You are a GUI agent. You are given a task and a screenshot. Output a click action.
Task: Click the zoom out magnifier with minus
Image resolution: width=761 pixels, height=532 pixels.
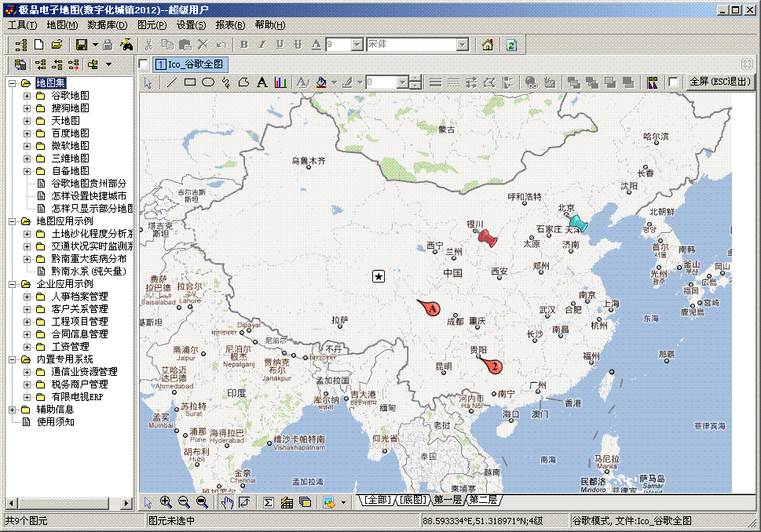[184, 502]
